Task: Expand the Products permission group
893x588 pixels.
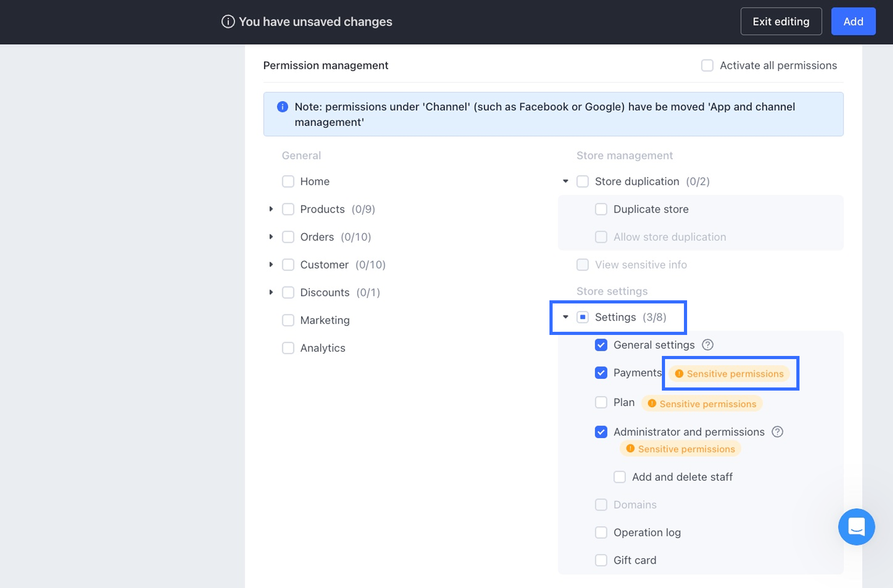Action: point(271,209)
